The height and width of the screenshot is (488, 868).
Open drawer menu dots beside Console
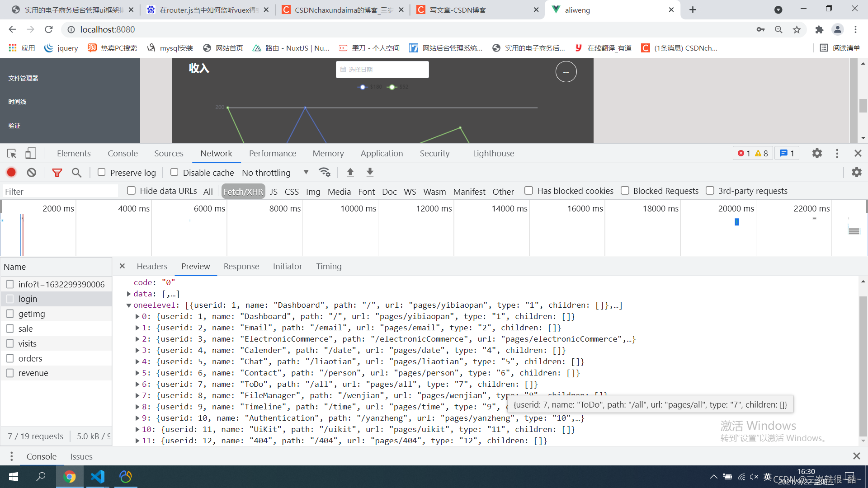point(11,456)
